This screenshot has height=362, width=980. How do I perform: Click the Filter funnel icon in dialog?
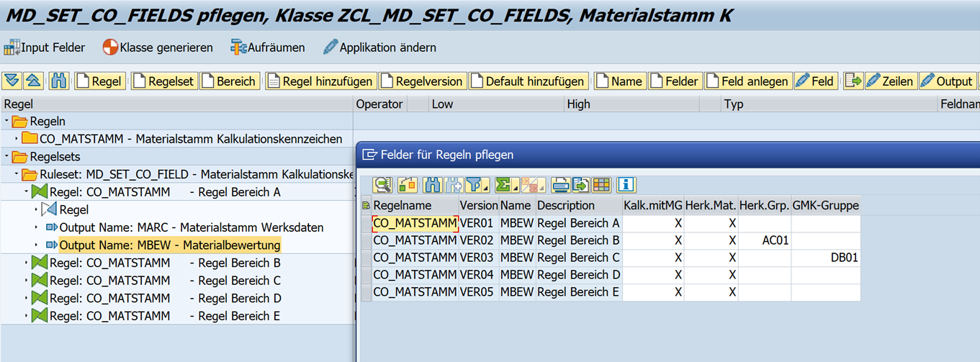pyautogui.click(x=474, y=185)
